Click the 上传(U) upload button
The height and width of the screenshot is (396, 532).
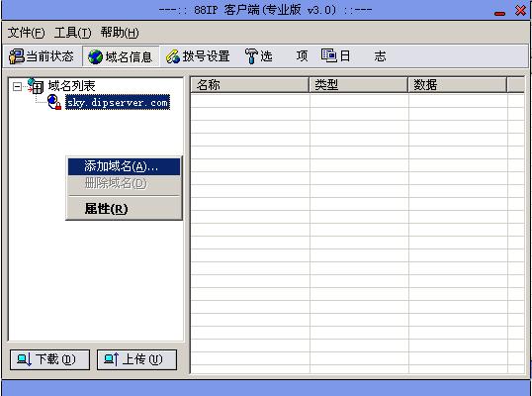(136, 359)
